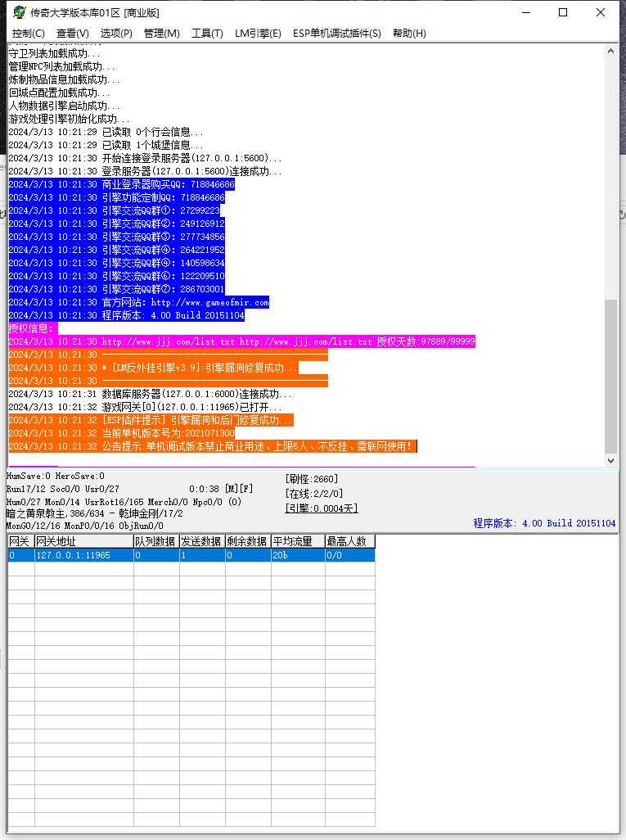This screenshot has width=626, height=840.
Task: Click the 最高人数 column header
Action: click(x=349, y=542)
